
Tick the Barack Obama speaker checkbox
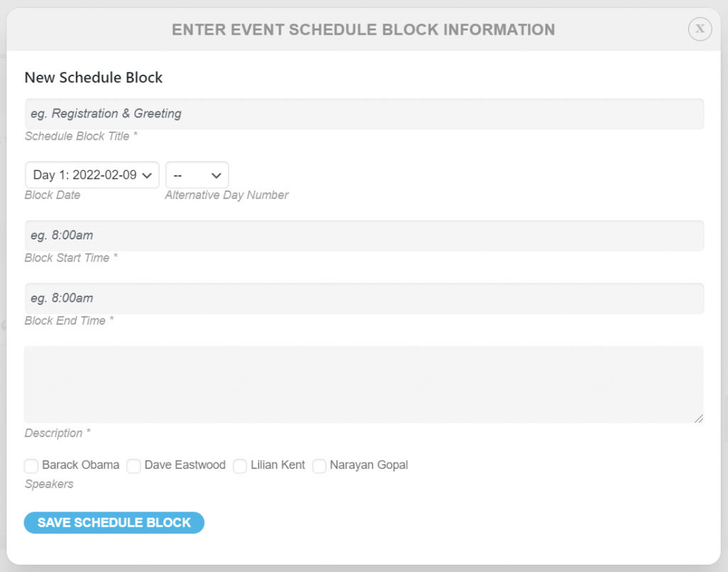coord(31,465)
